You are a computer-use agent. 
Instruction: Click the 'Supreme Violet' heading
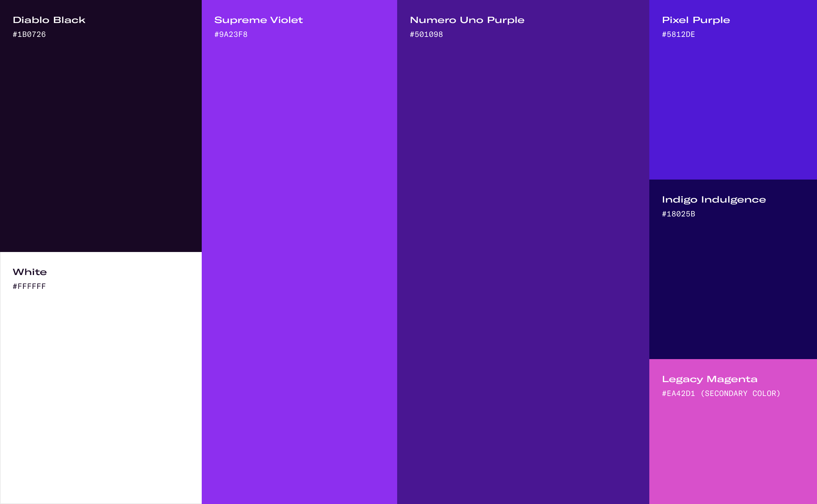point(258,20)
